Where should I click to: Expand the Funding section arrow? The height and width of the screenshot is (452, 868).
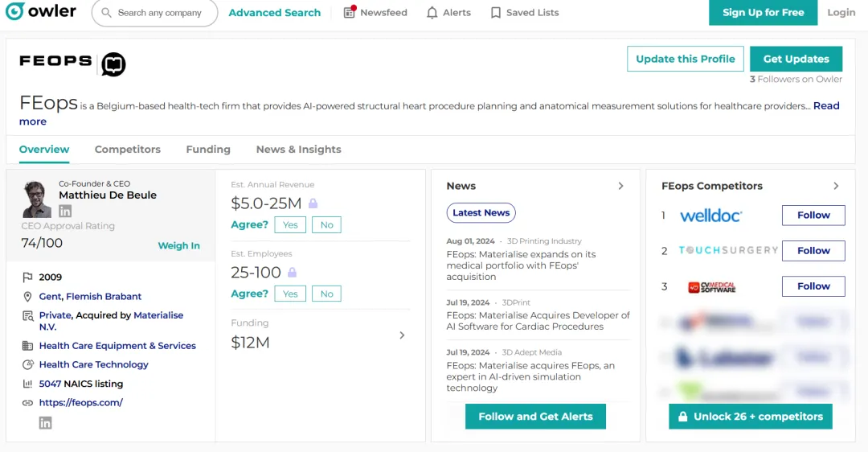coord(402,335)
